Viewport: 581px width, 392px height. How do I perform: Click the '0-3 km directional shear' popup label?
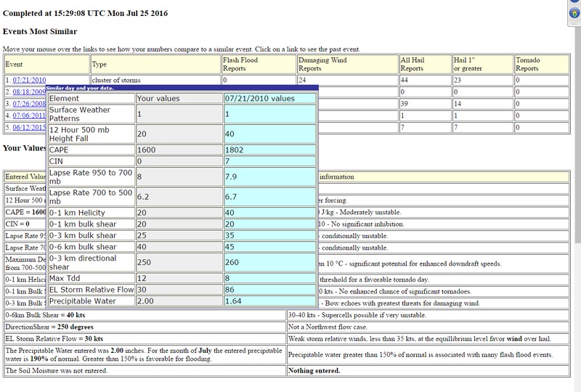(x=92, y=262)
